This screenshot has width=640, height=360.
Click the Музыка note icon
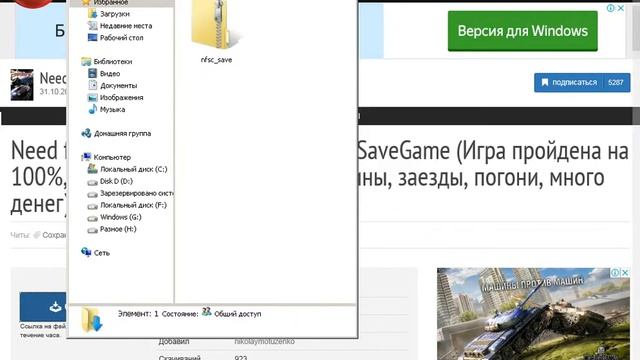click(93, 109)
